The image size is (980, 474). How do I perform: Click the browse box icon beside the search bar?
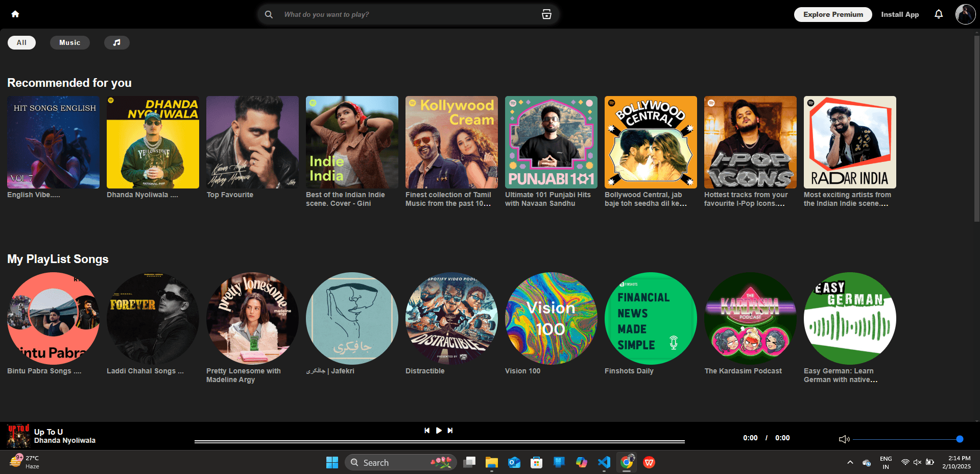(x=546, y=14)
